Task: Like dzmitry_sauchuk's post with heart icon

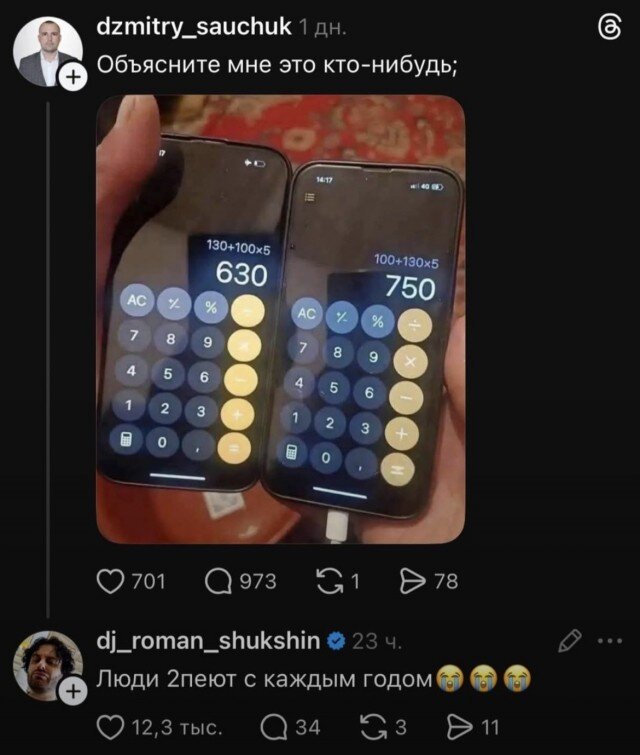Action: tap(110, 581)
